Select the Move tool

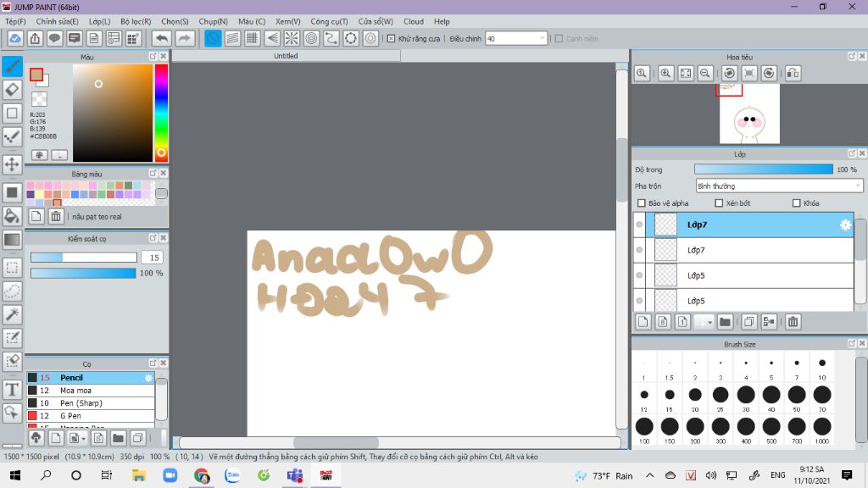12,164
